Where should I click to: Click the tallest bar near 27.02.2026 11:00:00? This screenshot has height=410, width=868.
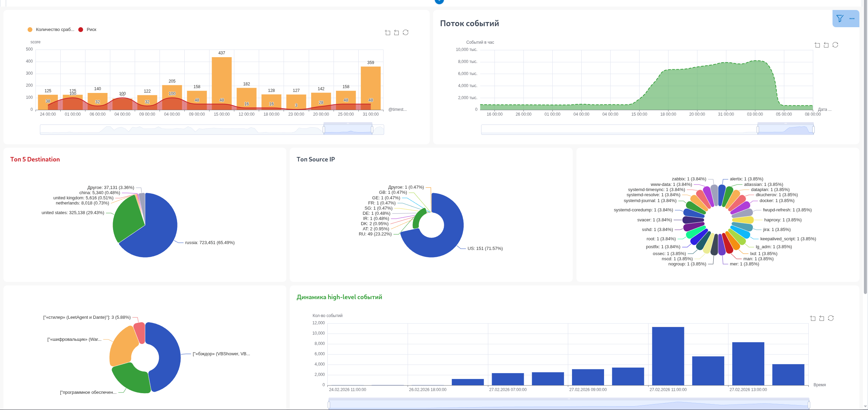(668, 356)
